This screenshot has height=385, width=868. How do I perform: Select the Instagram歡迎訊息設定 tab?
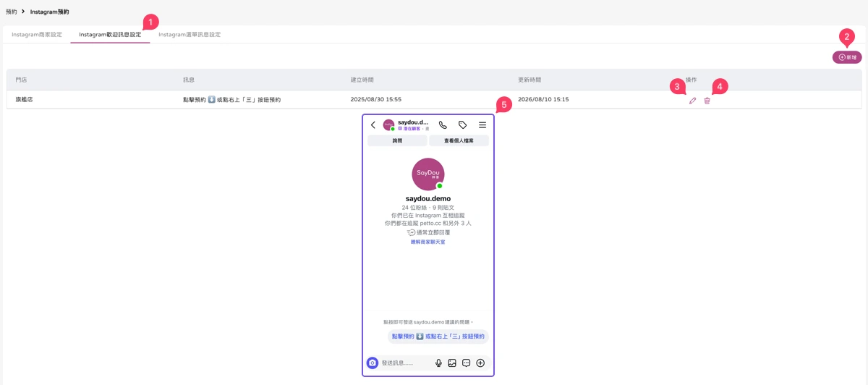110,35
